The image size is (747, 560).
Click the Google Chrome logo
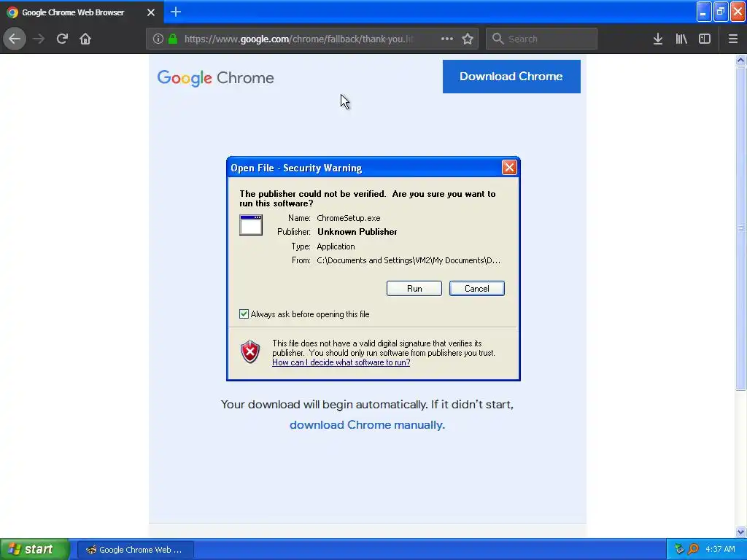[215, 77]
